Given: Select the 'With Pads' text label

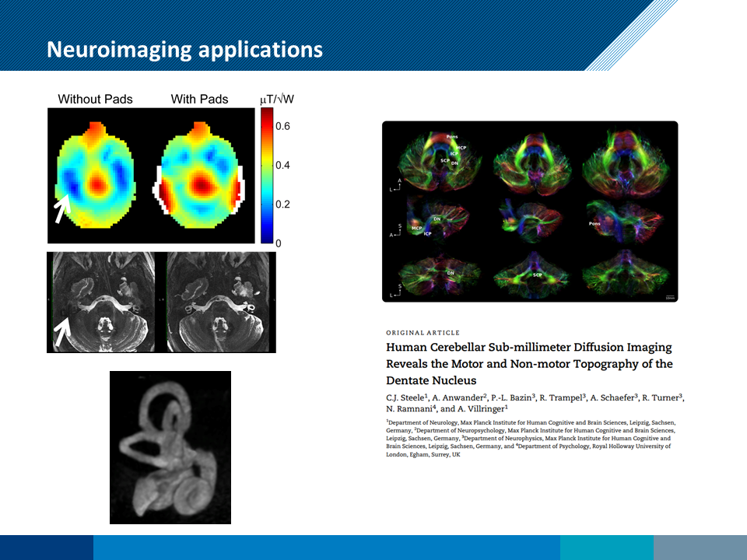Looking at the screenshot, I should pos(200,99).
